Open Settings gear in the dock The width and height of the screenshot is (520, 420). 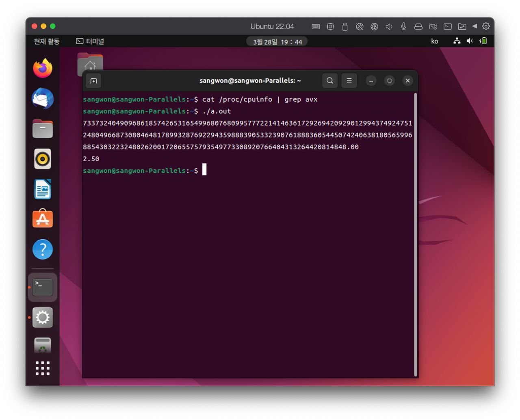point(43,317)
